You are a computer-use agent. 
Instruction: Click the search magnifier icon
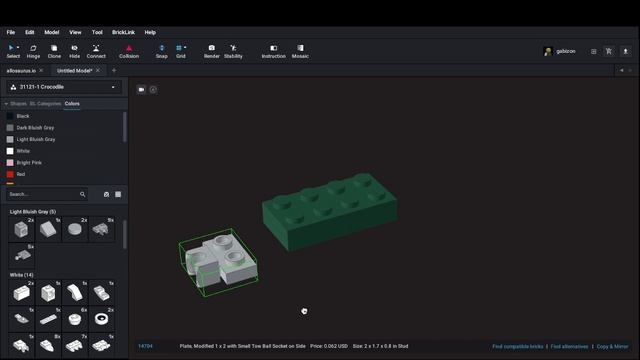tap(83, 194)
